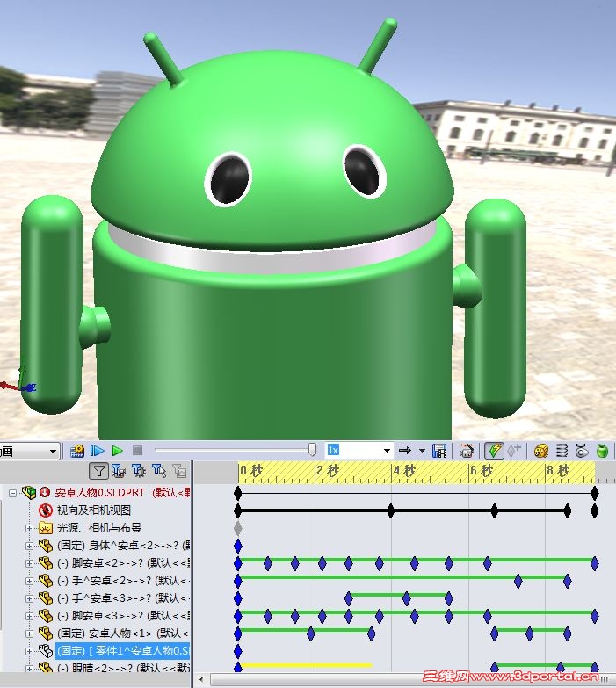This screenshot has width=616, height=688.
Task: Toggle the Filter Driving gear icon
Action: pos(139,471)
